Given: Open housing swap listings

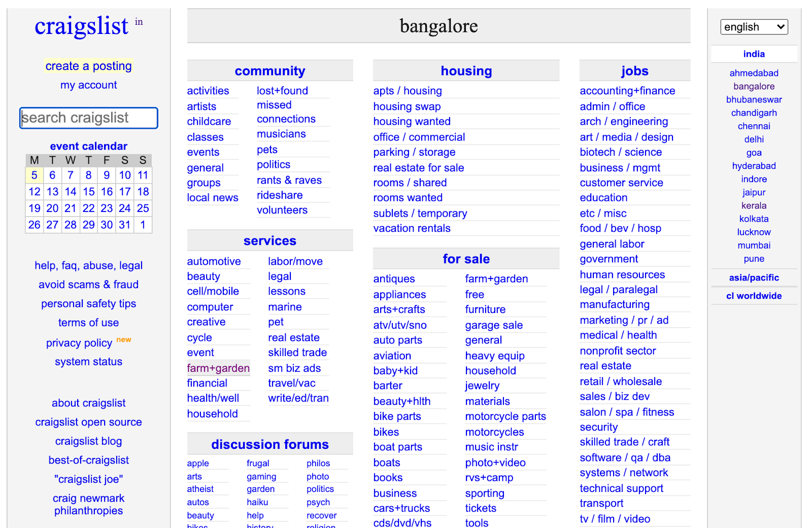Looking at the screenshot, I should click(407, 107).
